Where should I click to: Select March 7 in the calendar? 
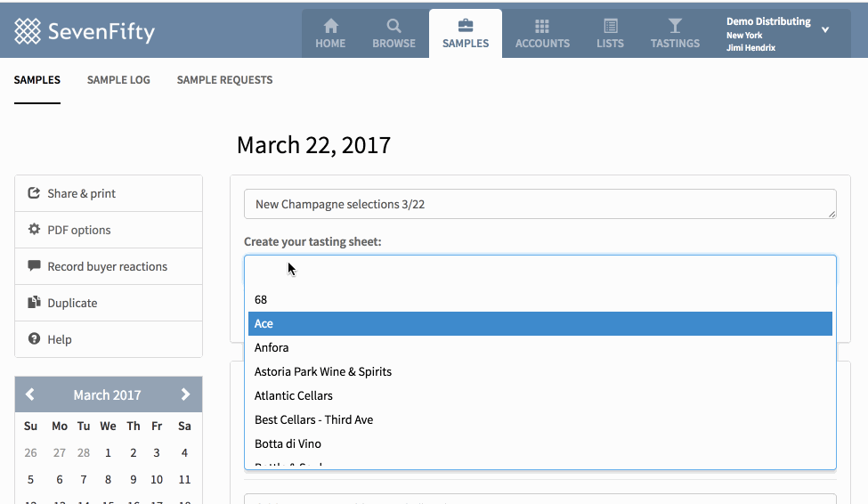[84, 479]
